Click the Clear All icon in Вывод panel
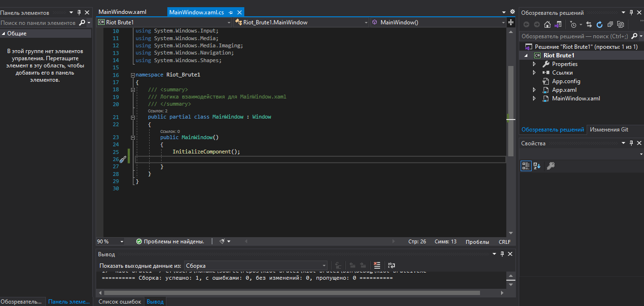The width and height of the screenshot is (644, 306). click(x=377, y=265)
